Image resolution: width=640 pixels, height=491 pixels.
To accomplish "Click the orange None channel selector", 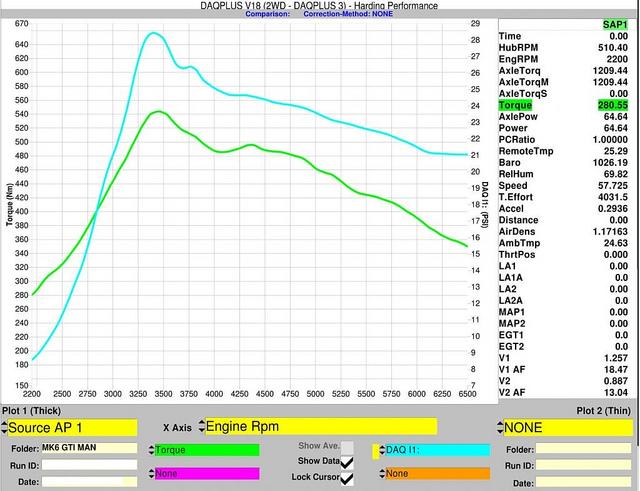I will (x=436, y=473).
